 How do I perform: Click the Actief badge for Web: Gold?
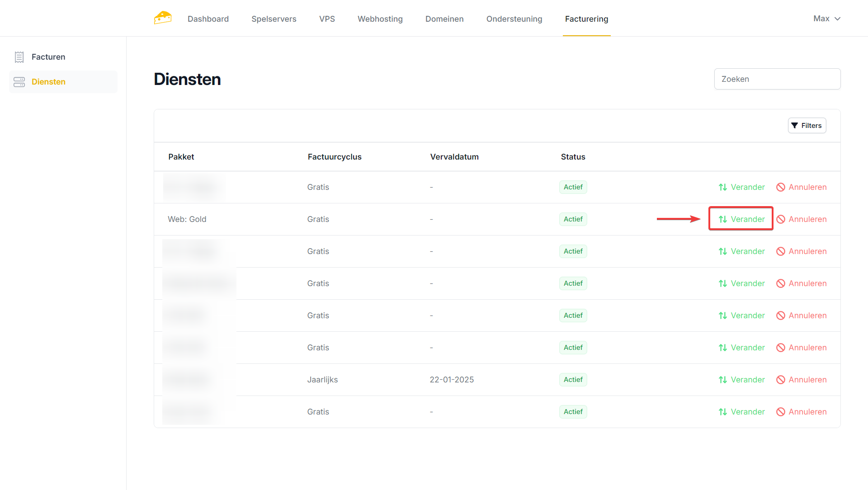tap(573, 219)
